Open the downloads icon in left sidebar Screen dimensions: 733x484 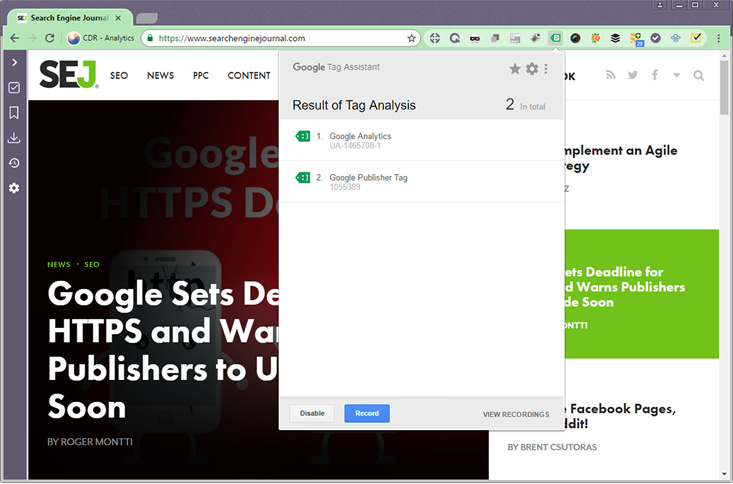tap(14, 137)
